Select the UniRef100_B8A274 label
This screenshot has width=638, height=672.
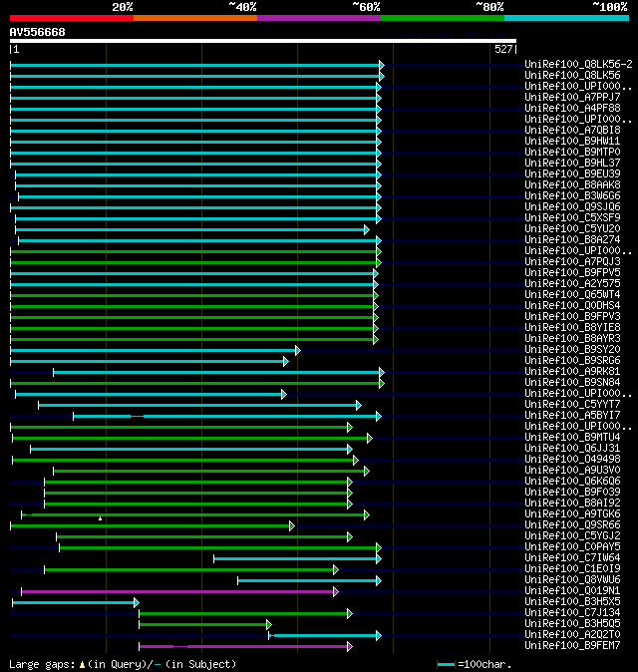point(572,240)
